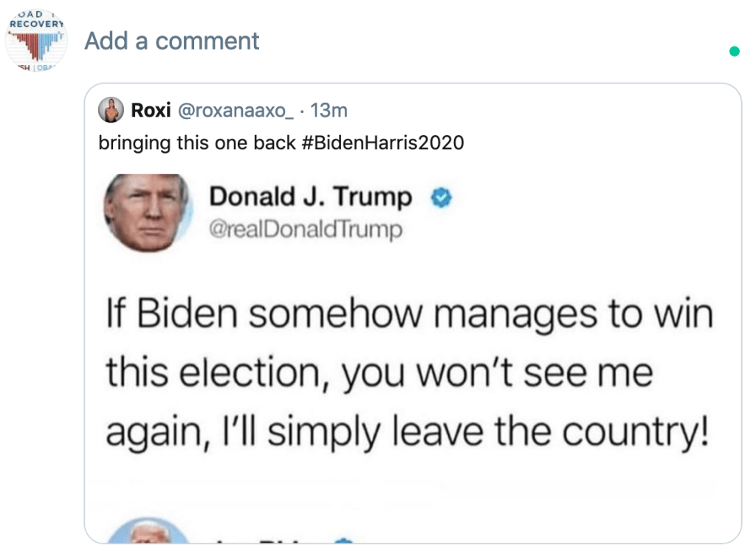Open Roxi's small profile picture
The image size is (756, 556).
pyautogui.click(x=111, y=111)
